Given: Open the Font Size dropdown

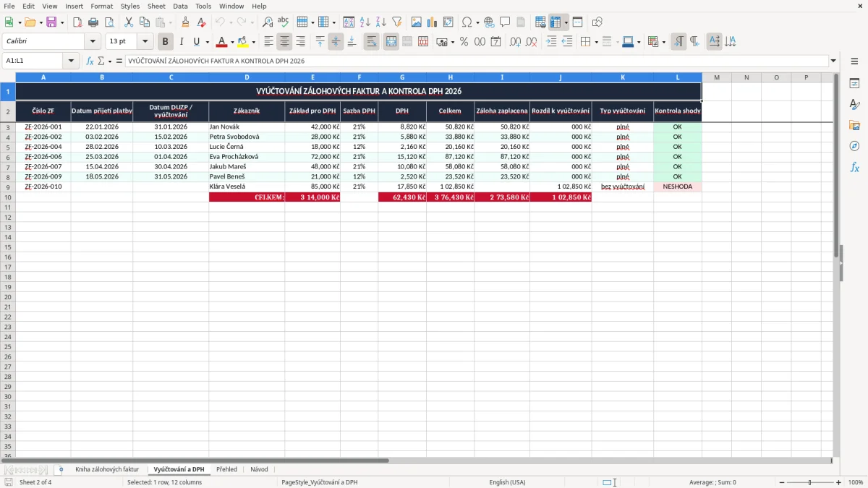Looking at the screenshot, I should coord(145,42).
